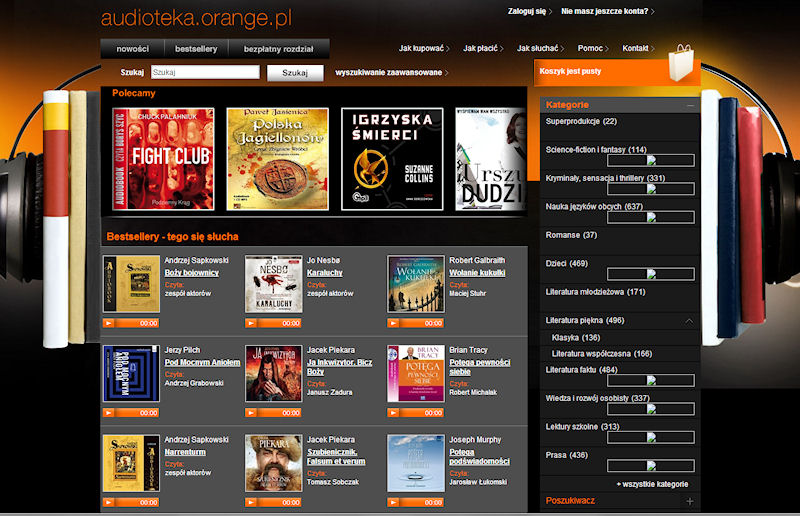Select the Klasyka (136) subcategory
Screen dimensions: 800x516
pos(576,338)
